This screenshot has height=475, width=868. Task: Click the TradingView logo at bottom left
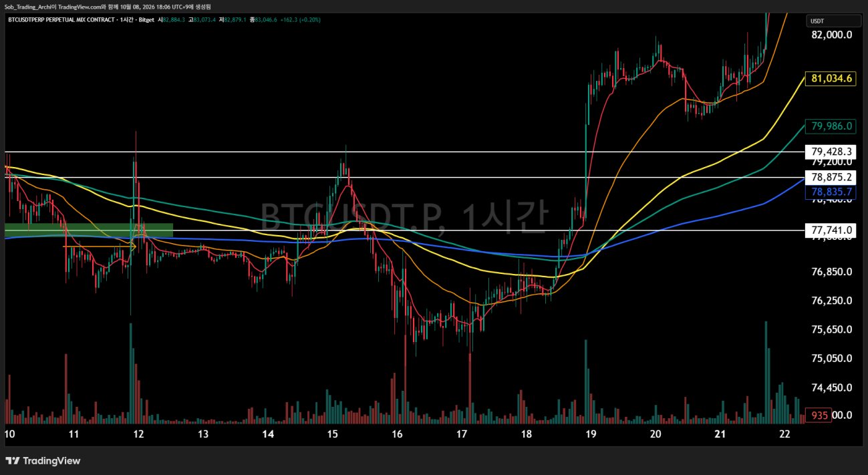click(43, 461)
